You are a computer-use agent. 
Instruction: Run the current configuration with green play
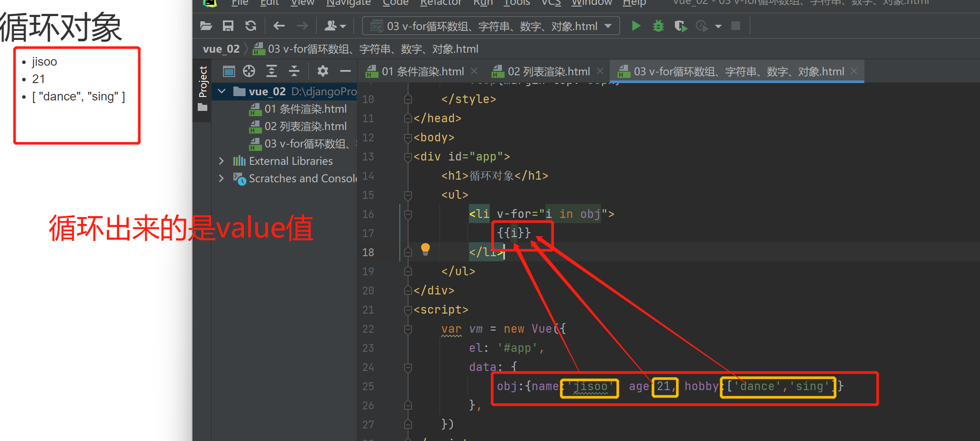pyautogui.click(x=636, y=26)
